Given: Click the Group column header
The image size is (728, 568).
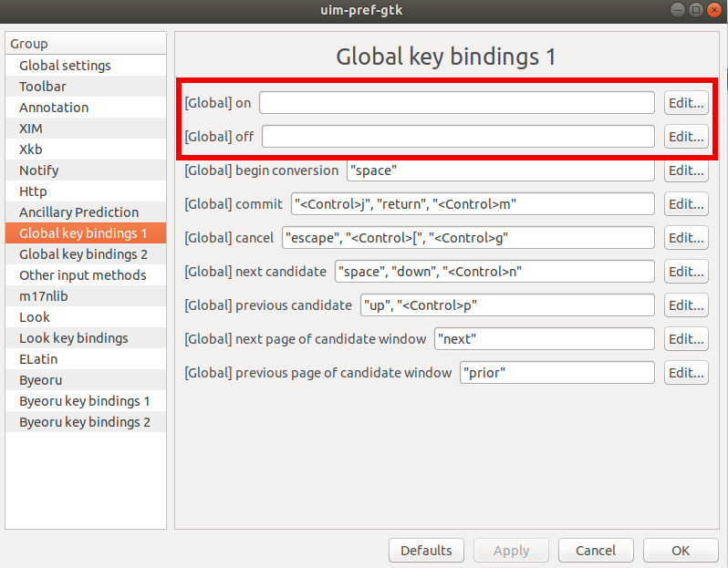Looking at the screenshot, I should click(86, 44).
